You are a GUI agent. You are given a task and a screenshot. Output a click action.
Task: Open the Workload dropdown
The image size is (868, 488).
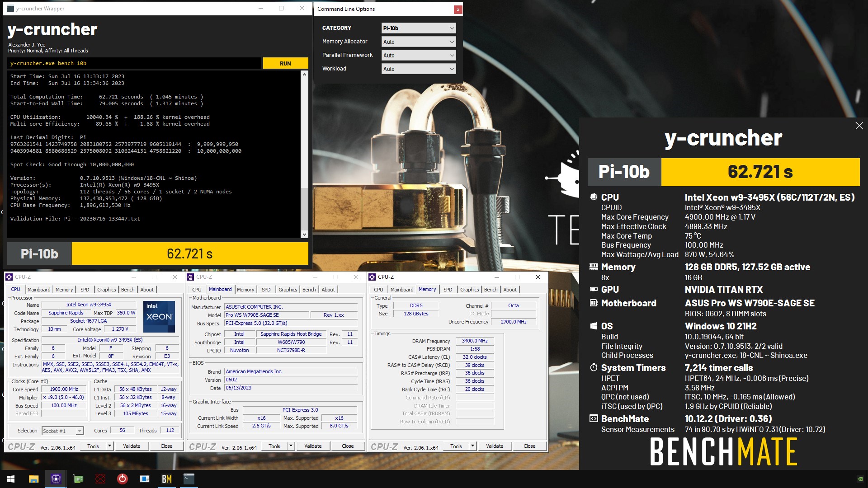(419, 69)
